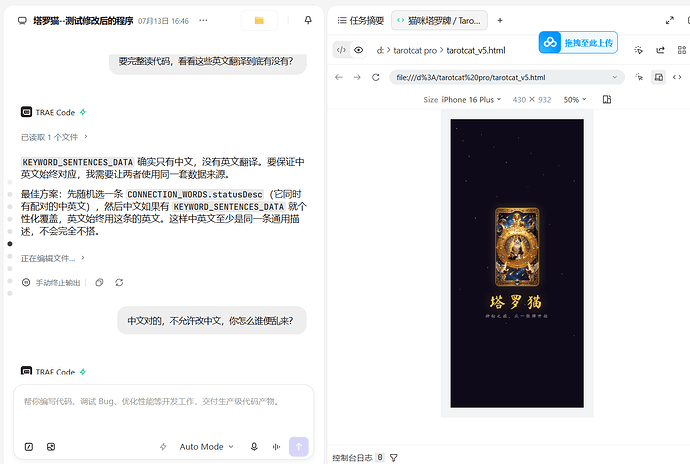Click the image attachment icon in the input box
690x464 pixels.
[x=51, y=447]
